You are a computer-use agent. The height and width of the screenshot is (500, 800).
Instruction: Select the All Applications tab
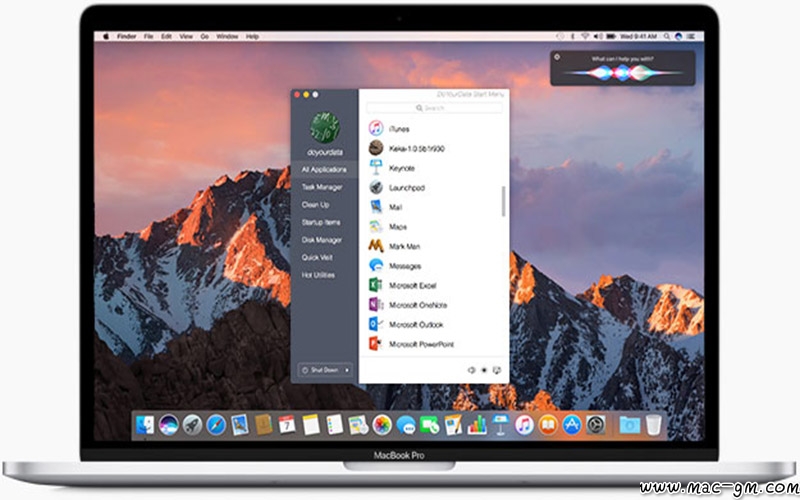tap(324, 169)
